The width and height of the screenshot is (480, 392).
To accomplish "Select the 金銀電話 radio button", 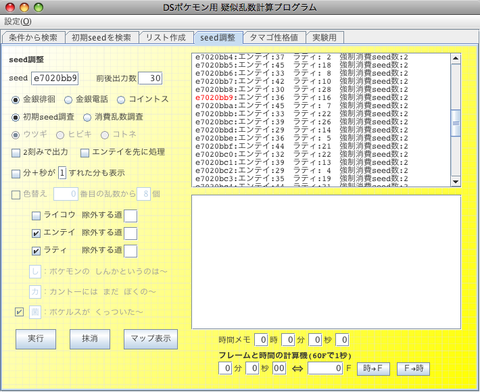I will click(x=68, y=100).
